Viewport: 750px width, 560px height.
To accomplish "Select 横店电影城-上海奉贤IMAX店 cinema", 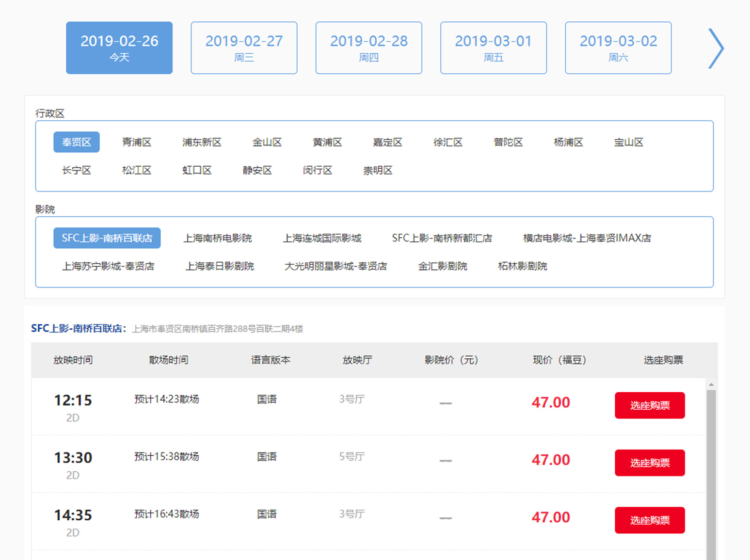I will (x=586, y=238).
